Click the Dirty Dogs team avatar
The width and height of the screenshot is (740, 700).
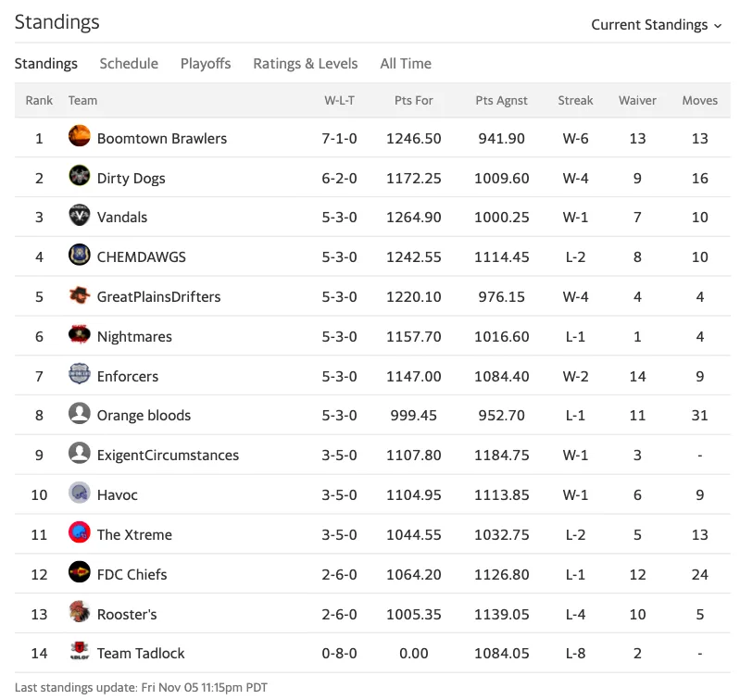(80, 176)
